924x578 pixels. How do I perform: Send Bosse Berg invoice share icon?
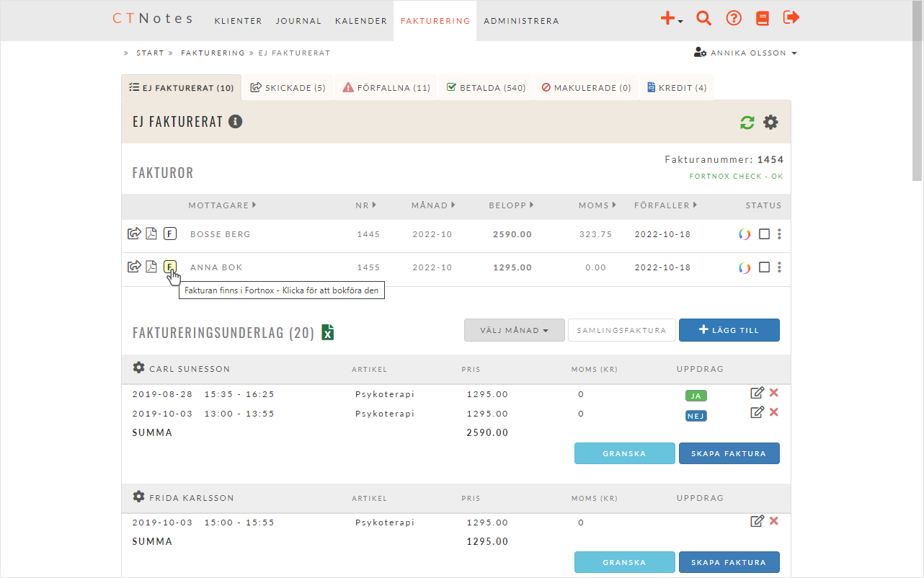[x=134, y=234]
